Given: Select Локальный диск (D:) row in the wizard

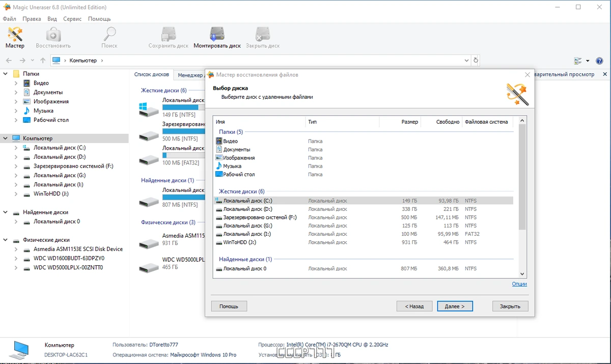Looking at the screenshot, I should (363, 209).
